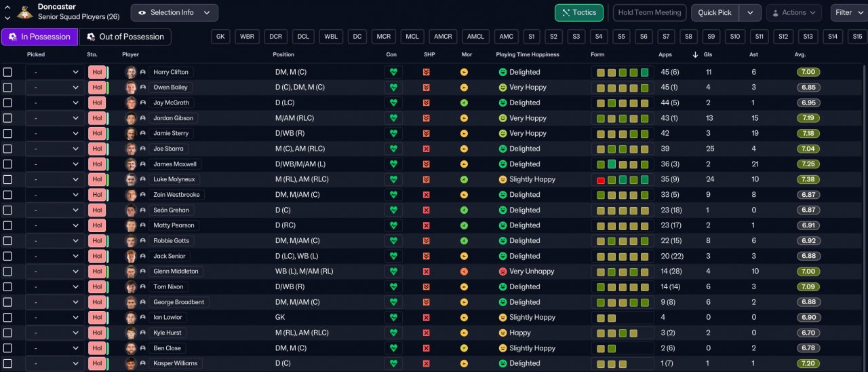
Task: Click Doncaster club badge icon
Action: coord(24,12)
